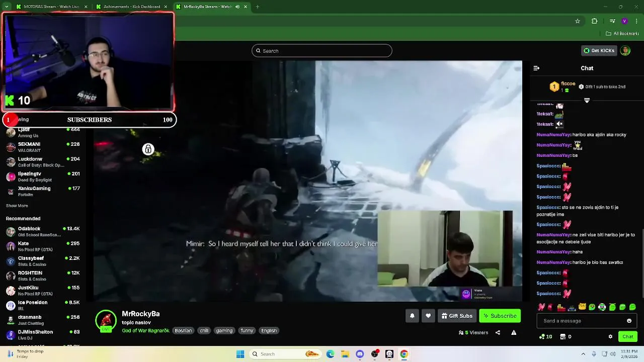
Task: Open ROSHTEIN recommended channel
Action: [x=43, y=276]
